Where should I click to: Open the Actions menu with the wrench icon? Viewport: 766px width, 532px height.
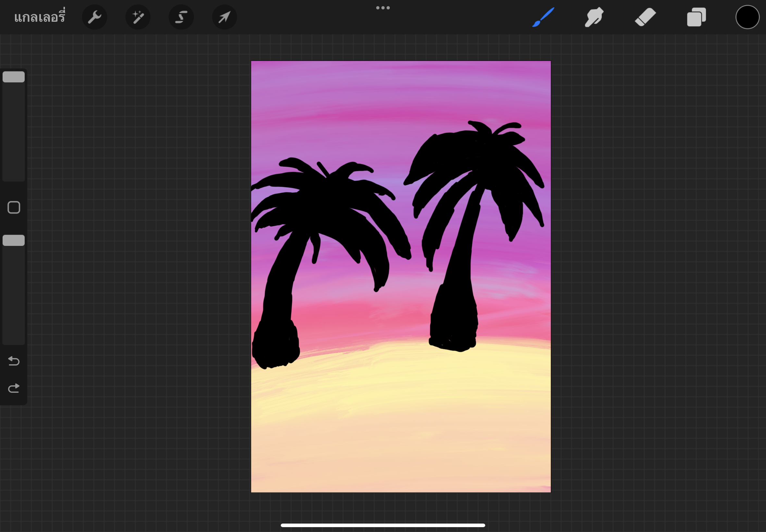point(95,17)
